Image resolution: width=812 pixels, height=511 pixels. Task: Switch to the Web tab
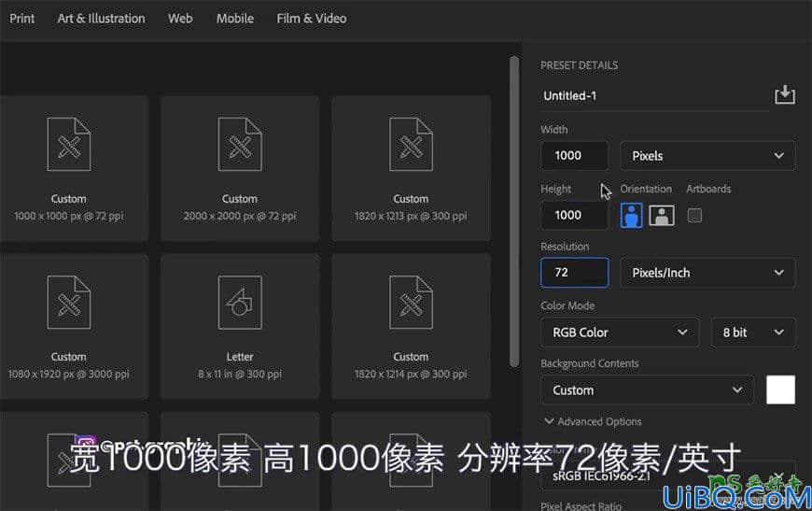click(180, 18)
